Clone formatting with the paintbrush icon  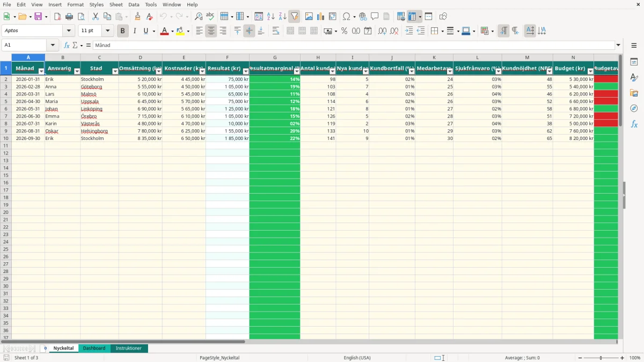138,17
